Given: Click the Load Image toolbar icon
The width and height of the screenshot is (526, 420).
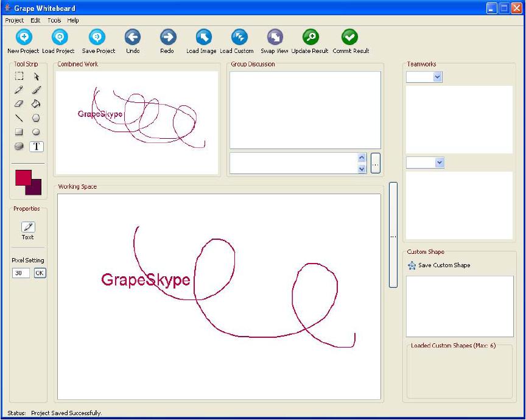Looking at the screenshot, I should coord(203,37).
